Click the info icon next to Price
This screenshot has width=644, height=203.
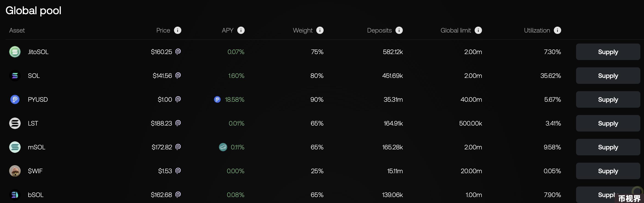click(x=177, y=30)
